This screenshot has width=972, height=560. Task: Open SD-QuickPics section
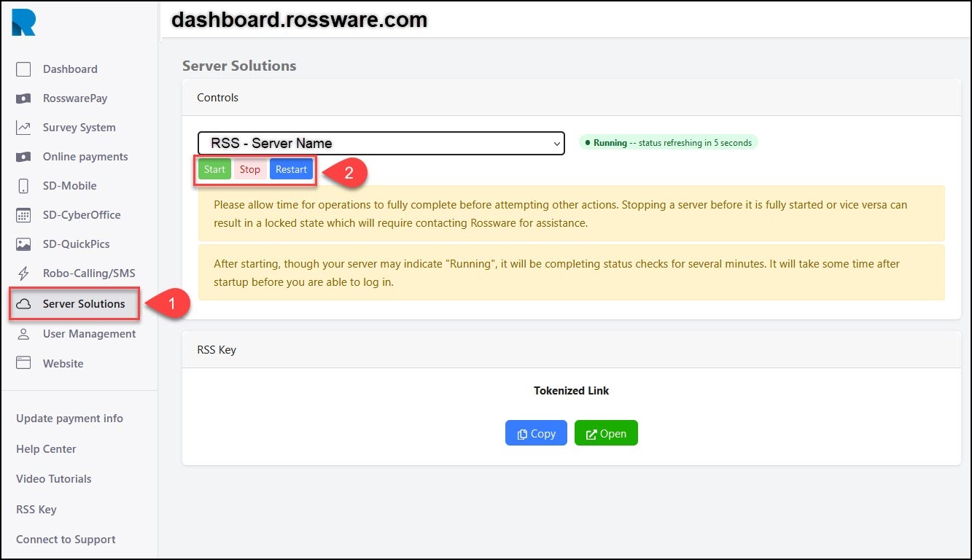tap(77, 244)
